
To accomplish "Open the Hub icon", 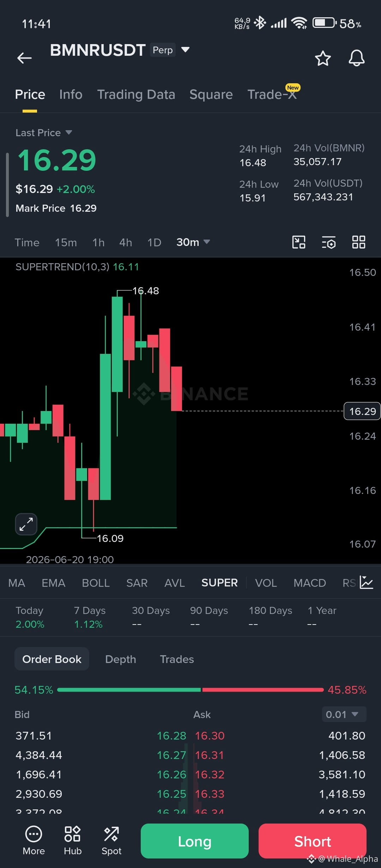I will 73,841.
